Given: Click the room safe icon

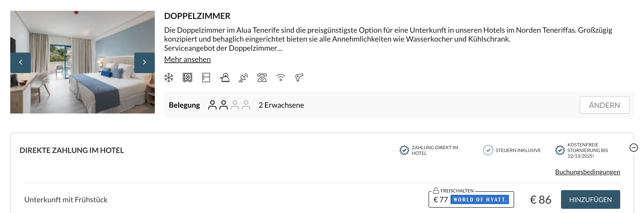Looking at the screenshot, I should (187, 78).
